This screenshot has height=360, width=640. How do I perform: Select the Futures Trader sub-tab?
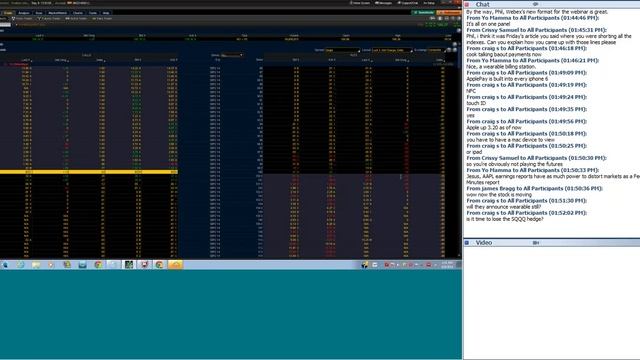point(49,18)
